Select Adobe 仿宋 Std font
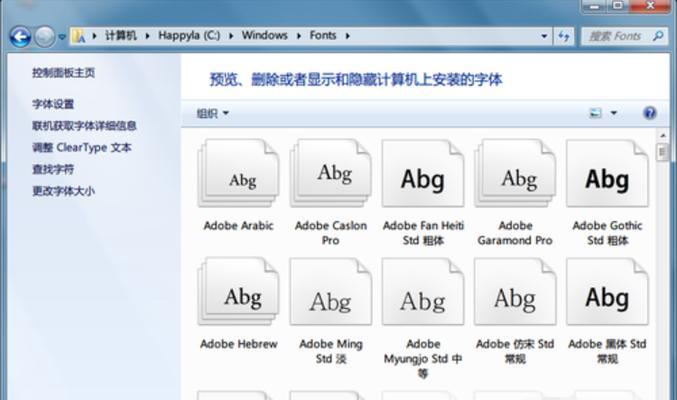The width and height of the screenshot is (677, 400). click(515, 311)
